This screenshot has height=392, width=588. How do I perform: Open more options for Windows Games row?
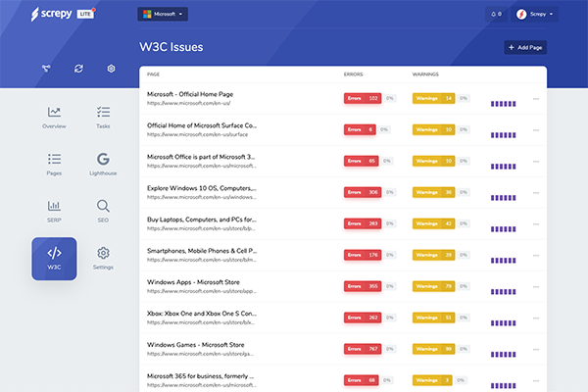click(x=536, y=349)
